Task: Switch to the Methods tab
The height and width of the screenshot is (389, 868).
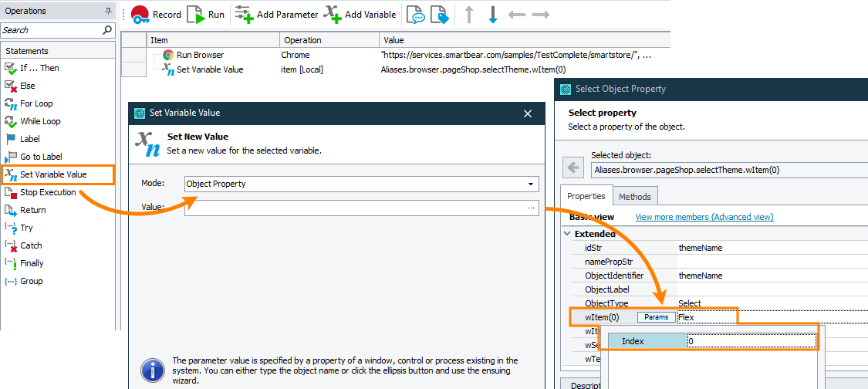Action: [x=636, y=197]
